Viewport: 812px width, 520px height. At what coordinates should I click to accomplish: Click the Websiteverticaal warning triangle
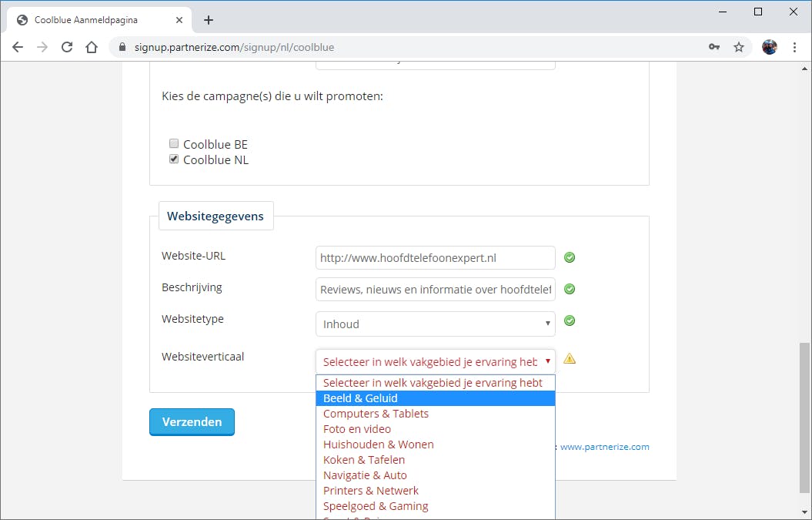pyautogui.click(x=570, y=359)
